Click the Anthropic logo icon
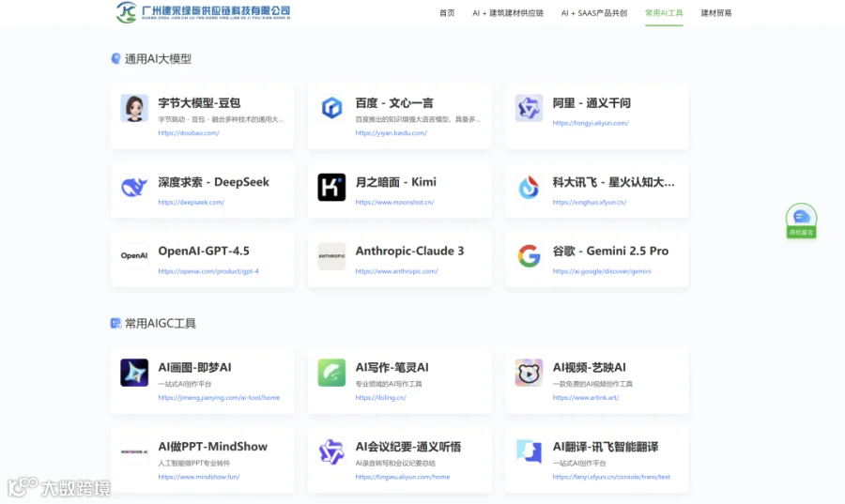The height and width of the screenshot is (504, 845). [x=331, y=256]
